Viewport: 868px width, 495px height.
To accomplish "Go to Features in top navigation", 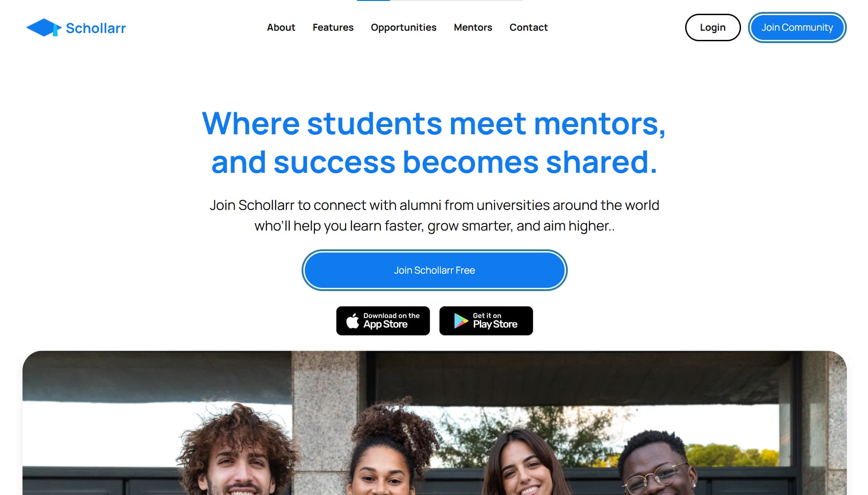I will pos(333,27).
